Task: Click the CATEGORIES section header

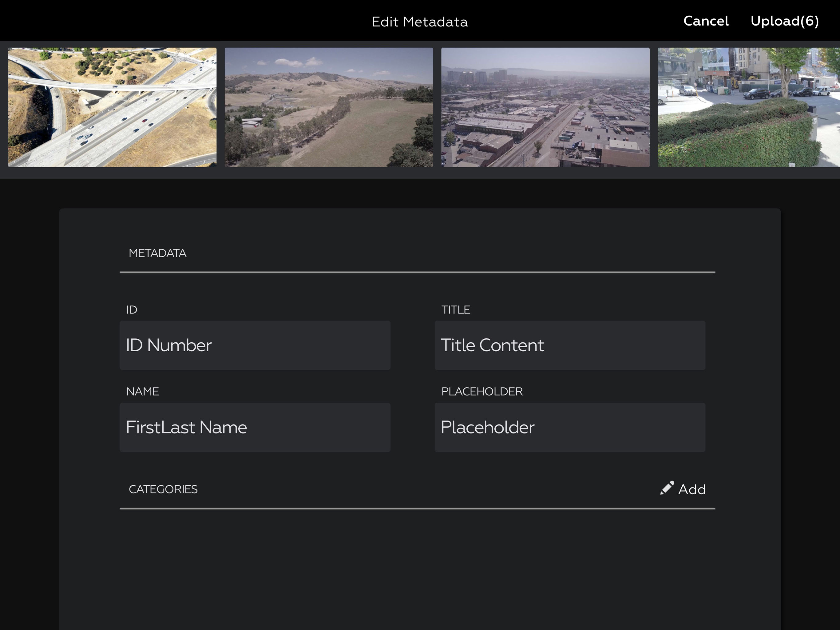Action: [x=163, y=489]
